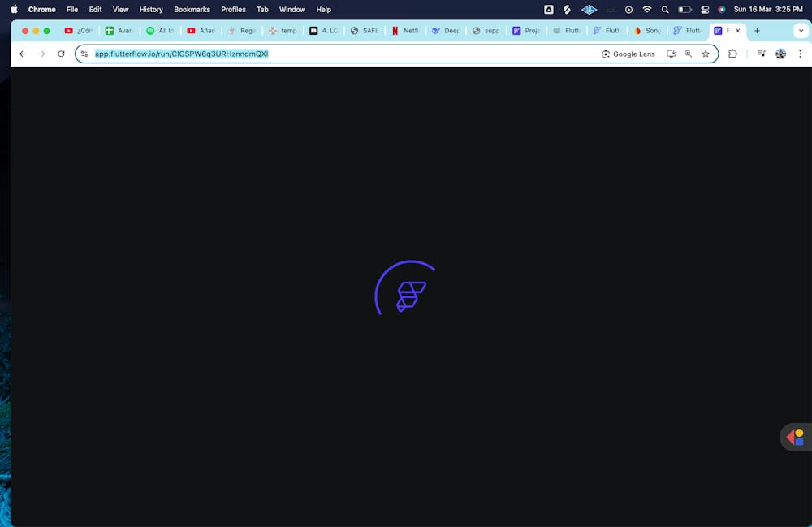Open the media controls icon in toolbar
Image resolution: width=812 pixels, height=527 pixels.
coord(762,54)
